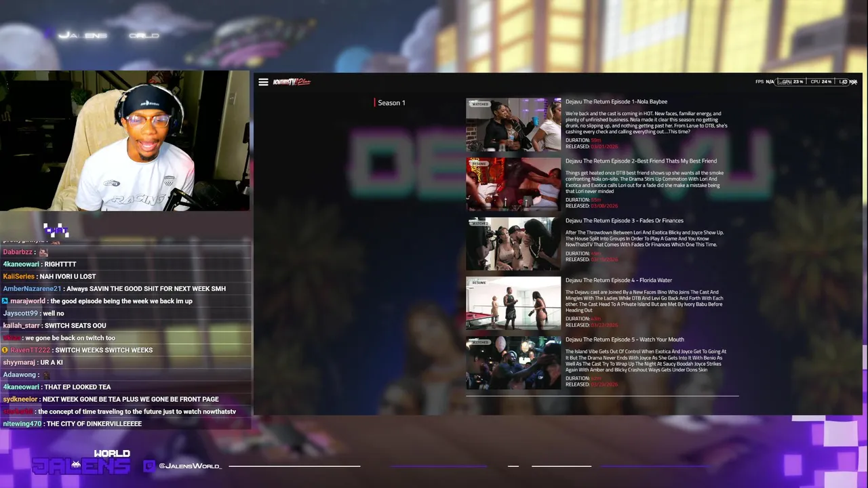
Task: Click the Watched badge on Episode 5
Action: (479, 342)
